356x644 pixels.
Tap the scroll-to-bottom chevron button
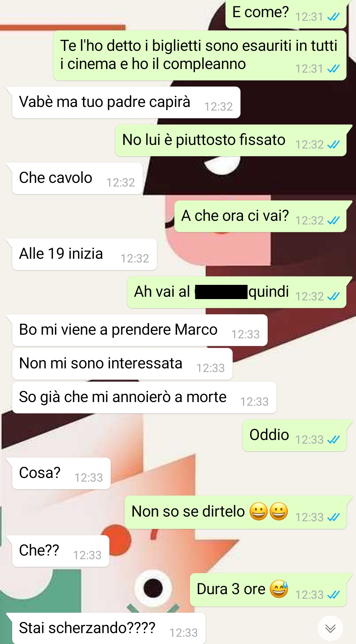(x=330, y=628)
